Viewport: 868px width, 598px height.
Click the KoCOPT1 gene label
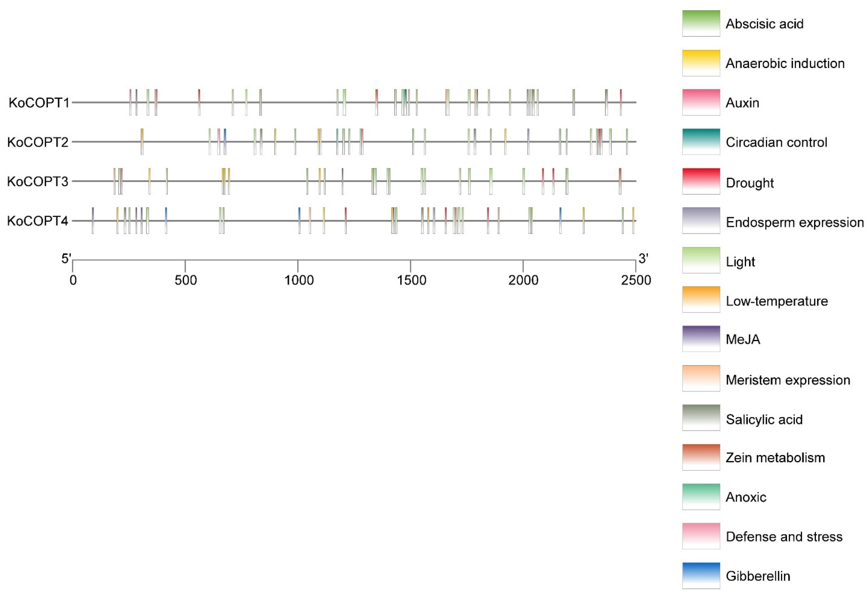pyautogui.click(x=39, y=103)
